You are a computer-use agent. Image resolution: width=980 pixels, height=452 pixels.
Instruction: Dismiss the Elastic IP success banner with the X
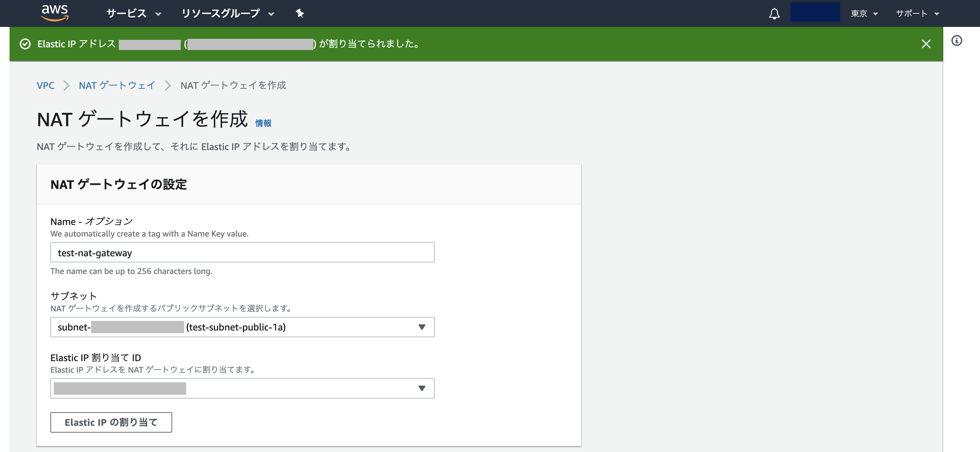click(926, 44)
